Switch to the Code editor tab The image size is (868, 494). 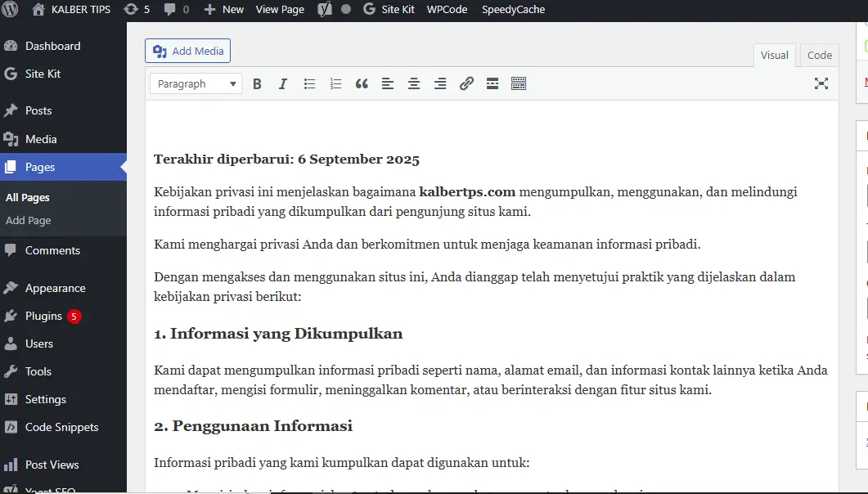click(x=819, y=55)
